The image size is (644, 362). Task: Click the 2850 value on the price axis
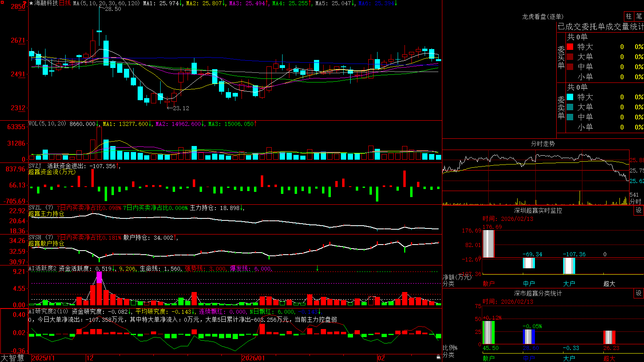(x=18, y=6)
